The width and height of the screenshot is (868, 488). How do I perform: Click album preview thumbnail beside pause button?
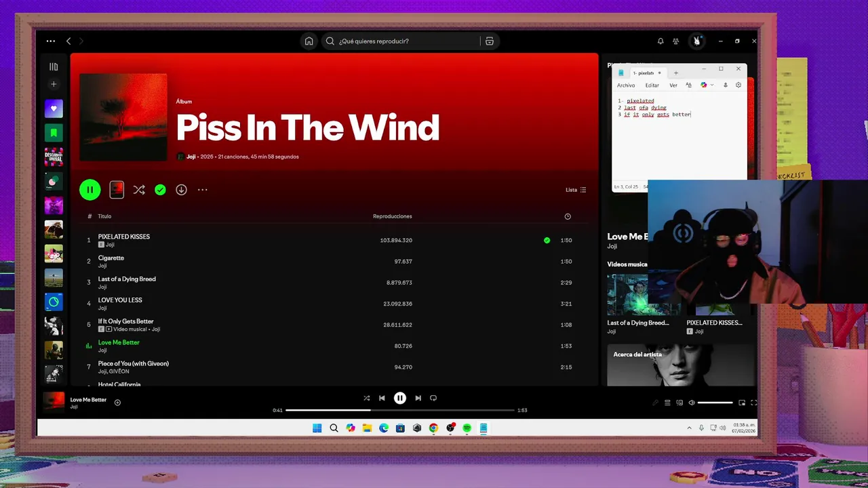click(x=117, y=190)
